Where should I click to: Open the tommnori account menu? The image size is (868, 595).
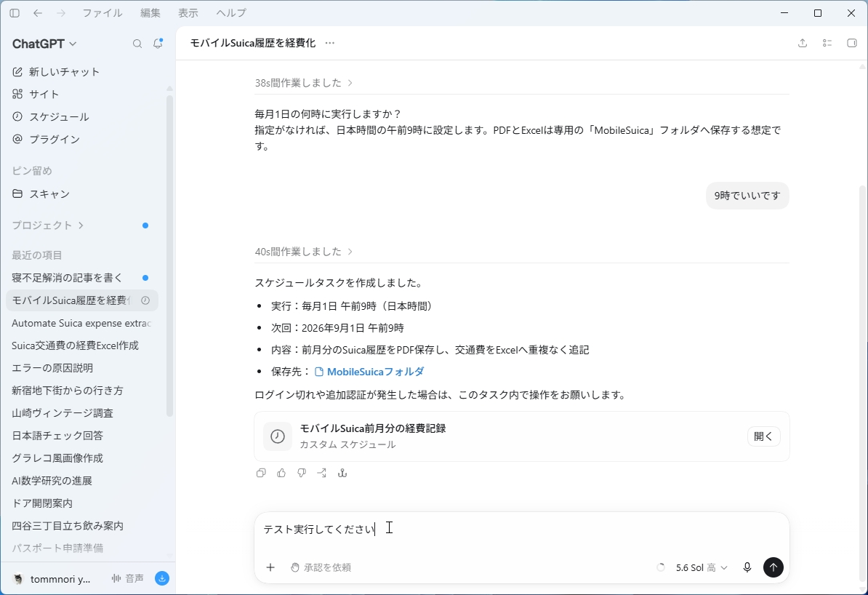point(53,579)
